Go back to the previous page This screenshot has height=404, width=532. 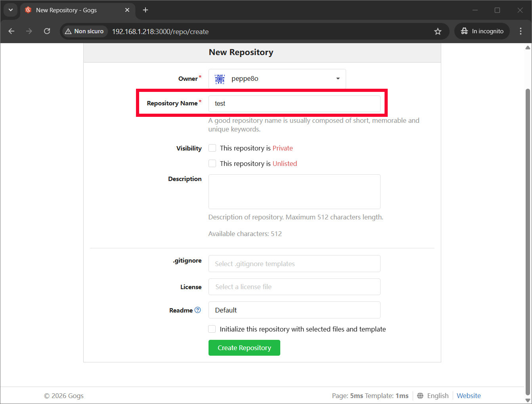(x=11, y=31)
